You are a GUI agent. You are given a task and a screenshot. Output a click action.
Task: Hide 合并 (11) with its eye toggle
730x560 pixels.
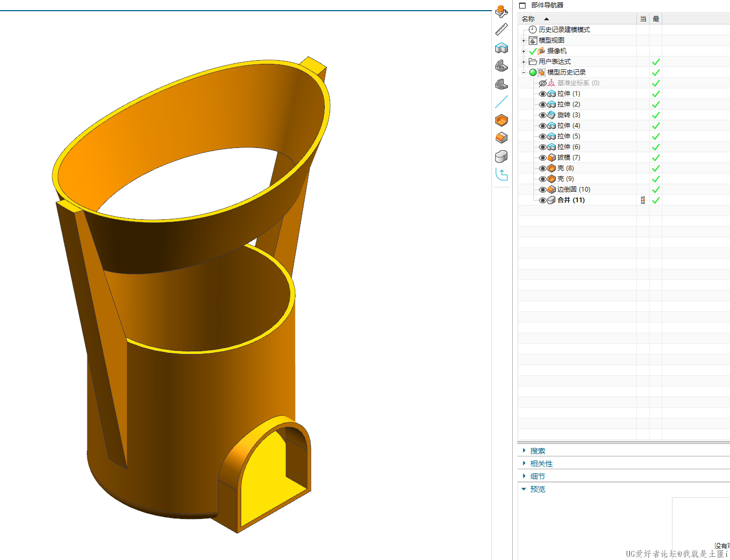(543, 200)
